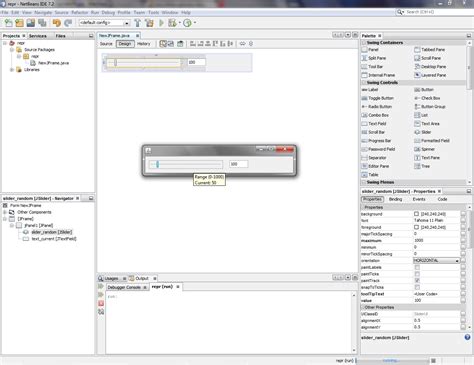This screenshot has width=474, height=365.
Task: Click the Debug Project toolbar icon
Action: tap(172, 23)
